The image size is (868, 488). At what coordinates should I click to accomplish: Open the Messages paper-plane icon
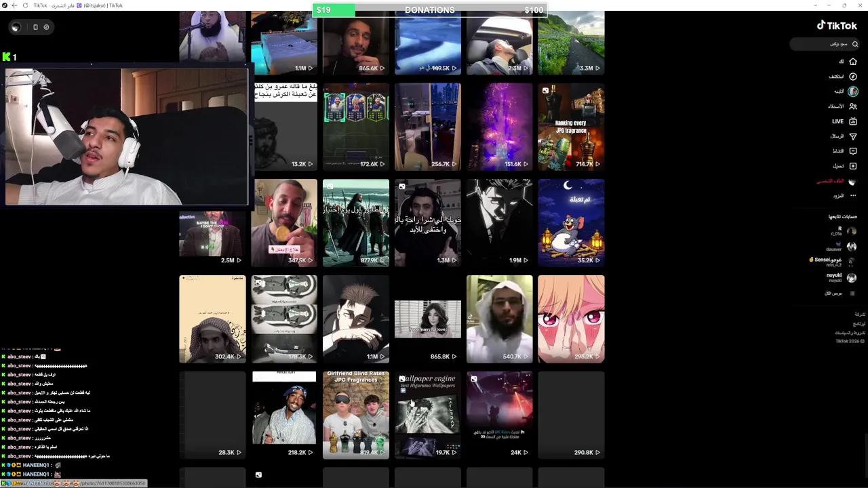coord(853,136)
